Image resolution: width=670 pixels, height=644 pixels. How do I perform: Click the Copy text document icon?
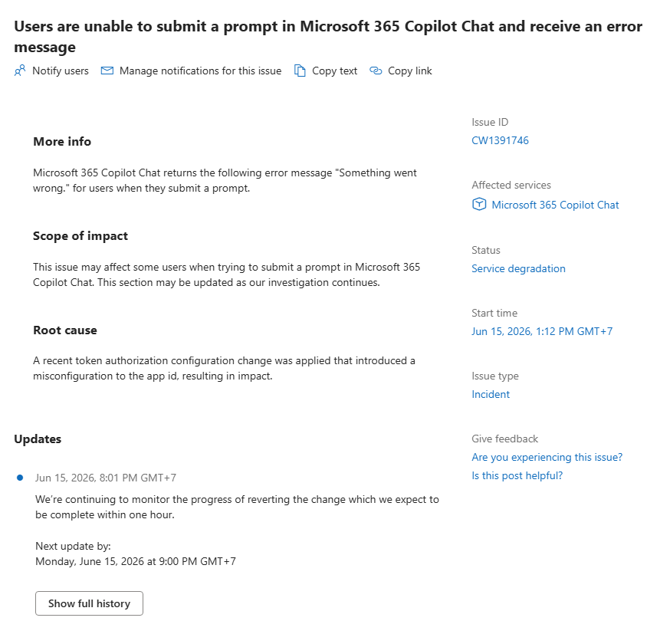coord(300,71)
